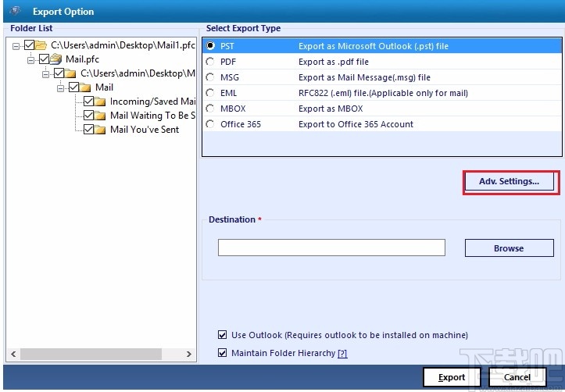
Task: Click 'Export to Office 365 Account' text
Action: [356, 124]
